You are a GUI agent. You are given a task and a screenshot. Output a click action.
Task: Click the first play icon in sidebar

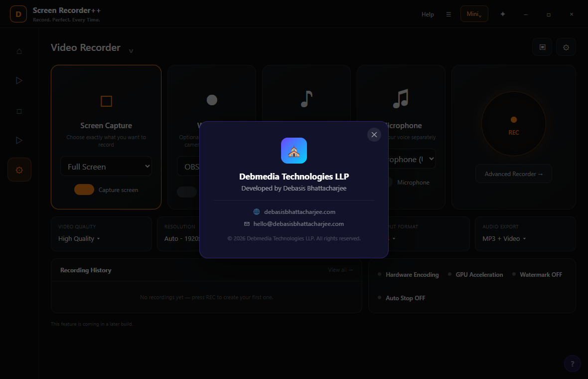click(19, 80)
